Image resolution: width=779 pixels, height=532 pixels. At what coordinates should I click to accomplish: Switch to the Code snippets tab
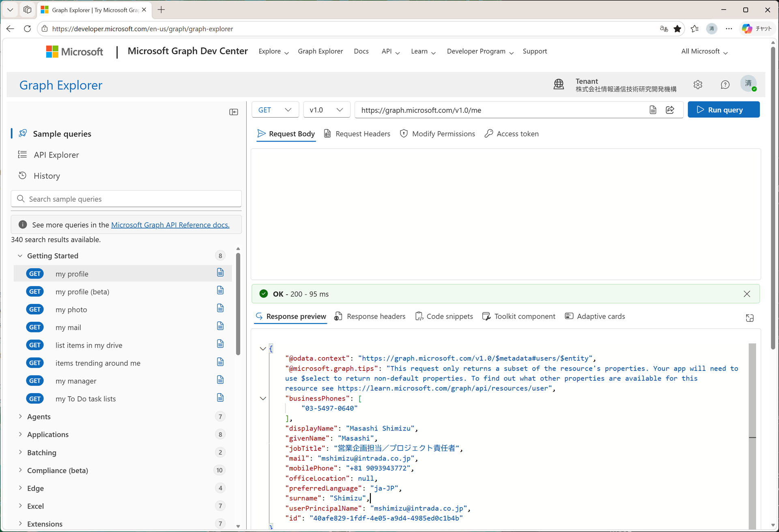point(444,317)
